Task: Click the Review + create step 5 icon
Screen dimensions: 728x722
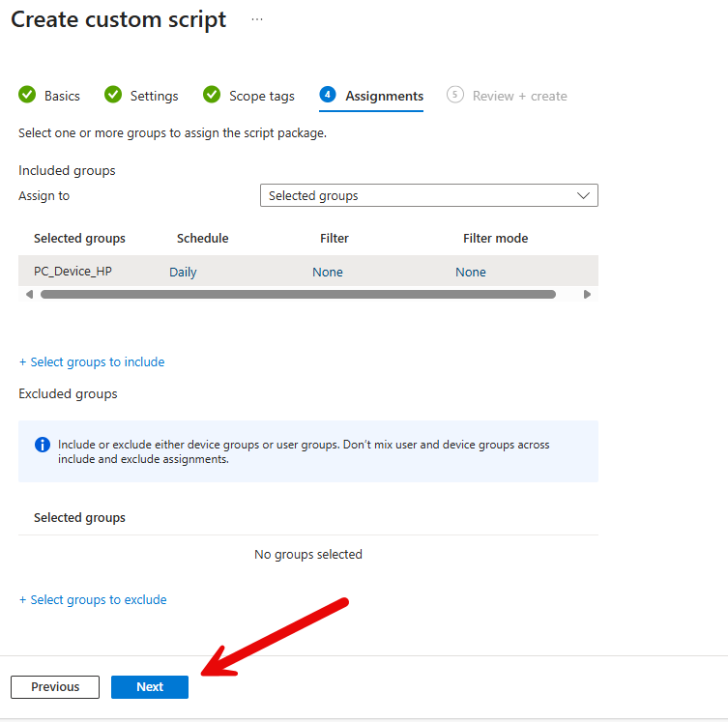Action: coord(454,95)
